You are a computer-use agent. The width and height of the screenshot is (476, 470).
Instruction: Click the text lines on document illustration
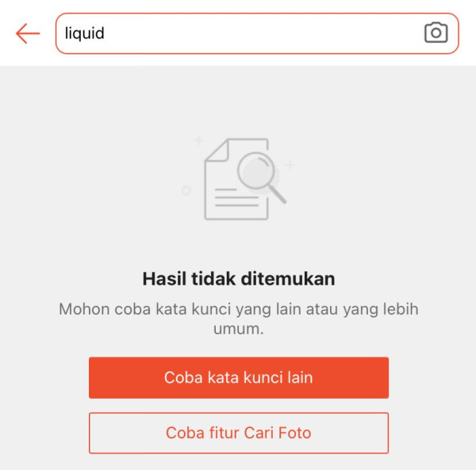[x=236, y=197]
